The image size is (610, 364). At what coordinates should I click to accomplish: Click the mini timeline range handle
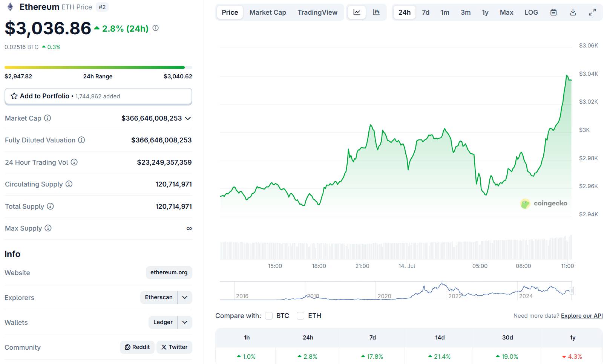tap(572, 291)
